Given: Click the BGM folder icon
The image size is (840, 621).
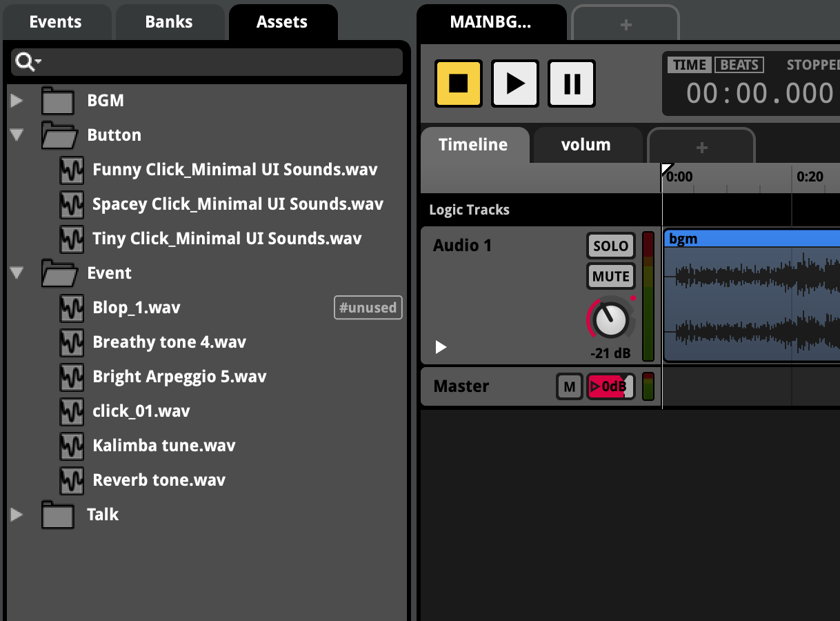Looking at the screenshot, I should coord(58,101).
